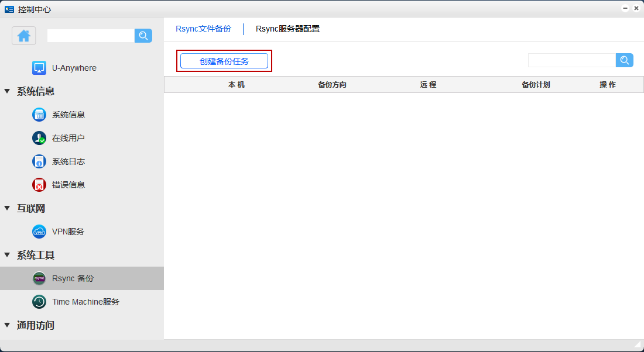644x352 pixels.
Task: Click the sidebar search input field
Action: pyautogui.click(x=91, y=36)
